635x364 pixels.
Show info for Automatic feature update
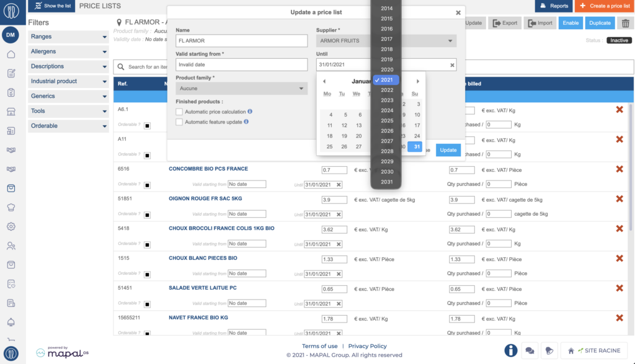[x=246, y=122]
